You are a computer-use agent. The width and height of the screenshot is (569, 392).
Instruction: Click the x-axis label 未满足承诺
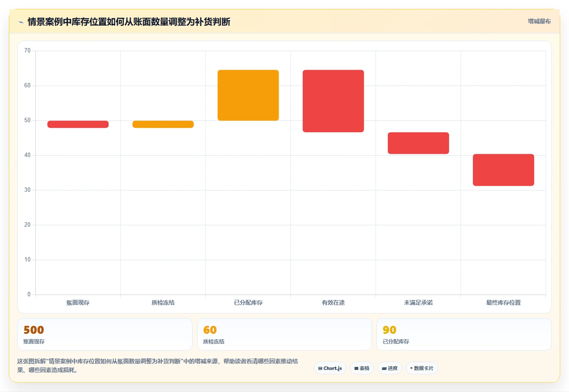(418, 303)
